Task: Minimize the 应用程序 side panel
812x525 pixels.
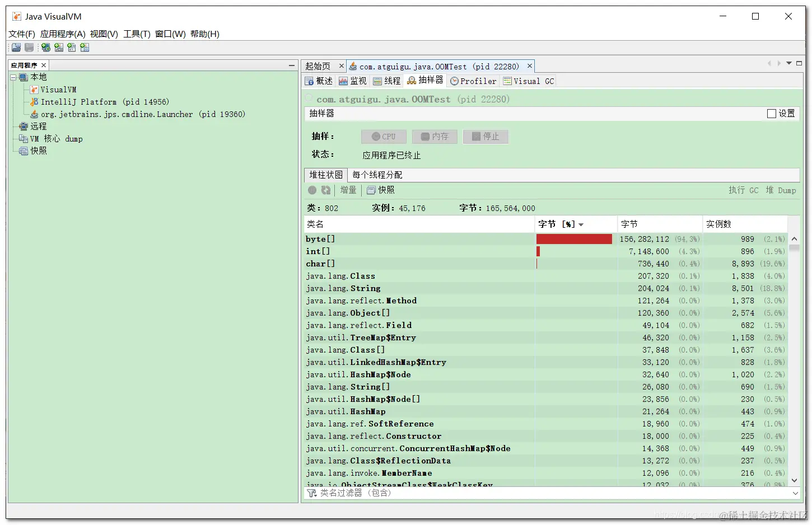Action: [x=292, y=65]
